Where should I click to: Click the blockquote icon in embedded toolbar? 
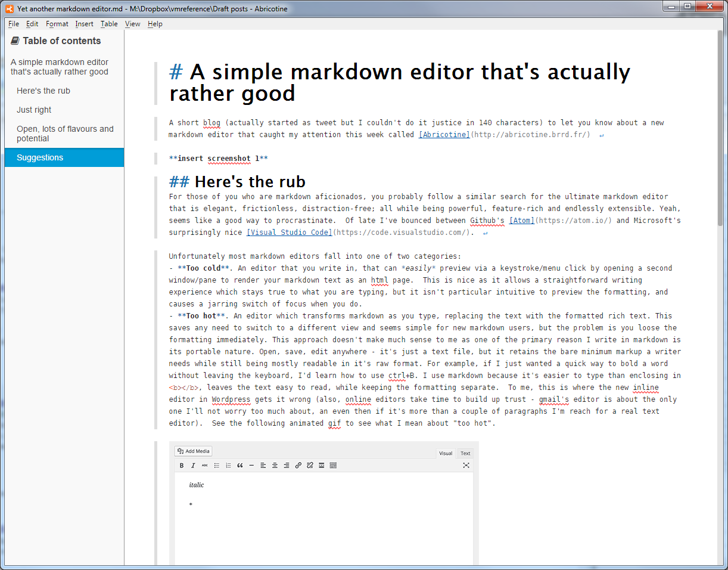[x=240, y=466]
